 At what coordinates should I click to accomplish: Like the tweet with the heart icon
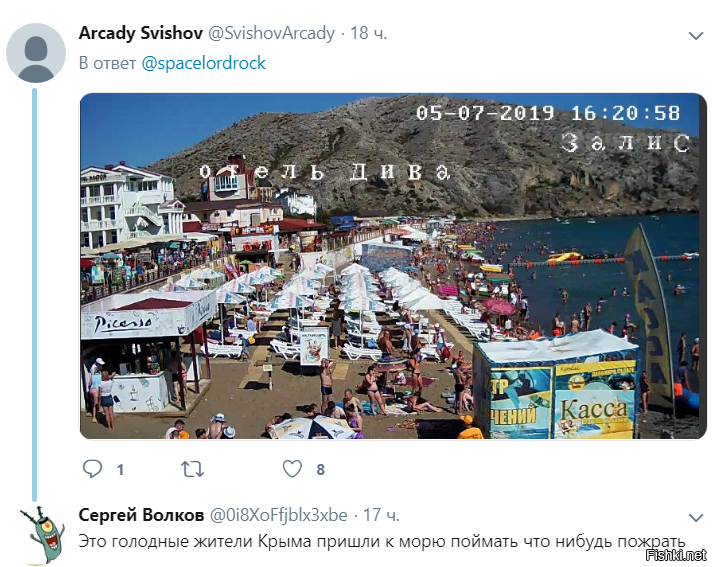[292, 468]
